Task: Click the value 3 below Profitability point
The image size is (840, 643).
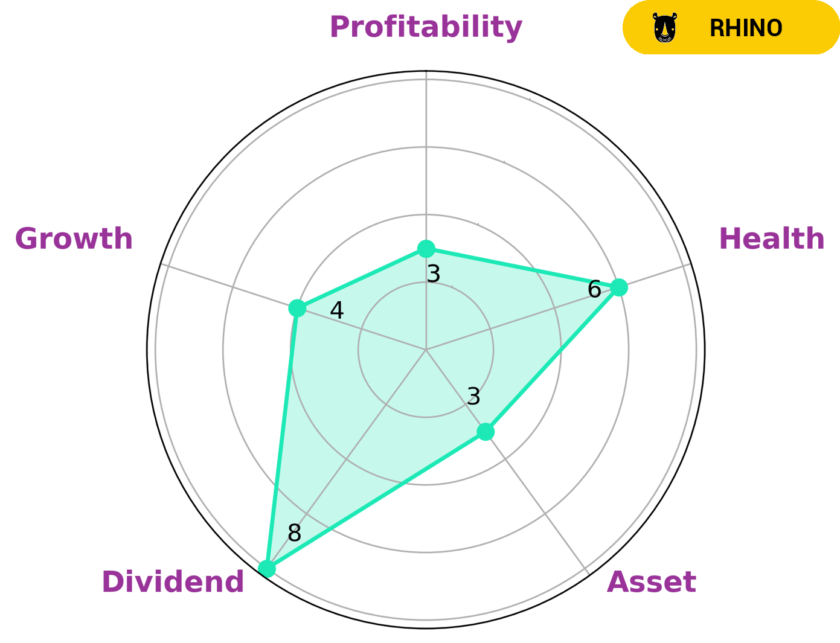Action: pos(434,274)
